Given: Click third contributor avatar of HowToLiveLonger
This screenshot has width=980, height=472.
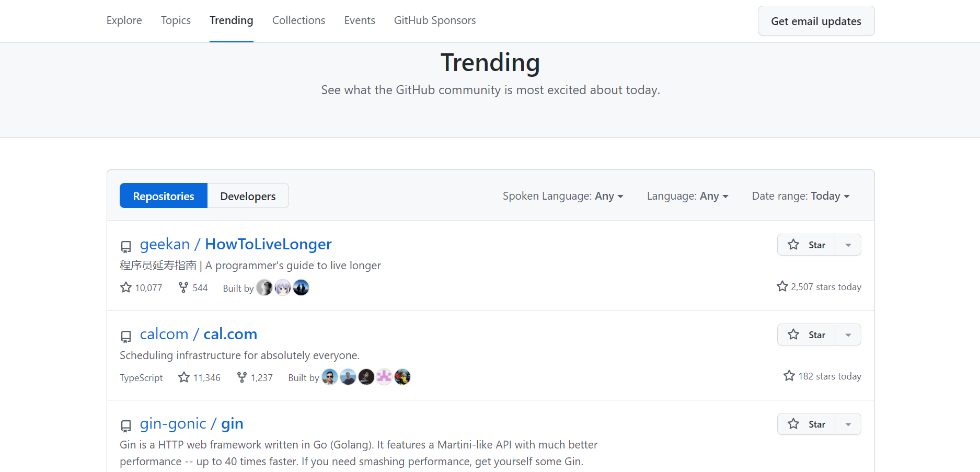Looking at the screenshot, I should (301, 287).
